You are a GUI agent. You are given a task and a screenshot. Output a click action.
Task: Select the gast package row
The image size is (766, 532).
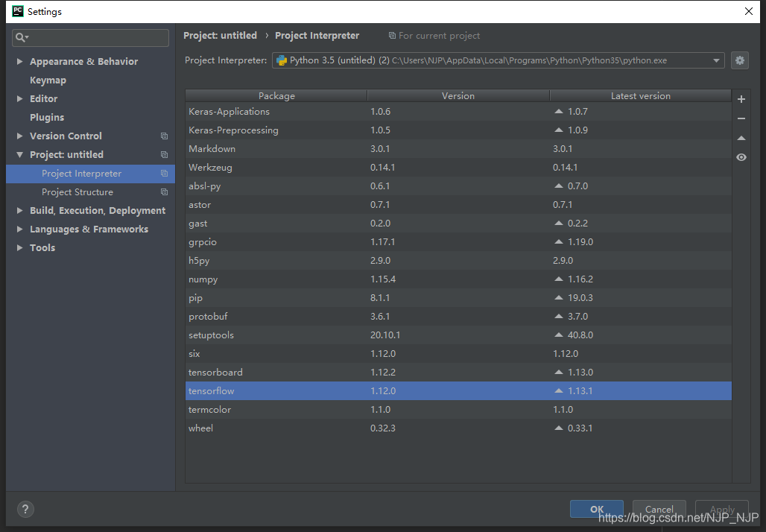coord(458,224)
